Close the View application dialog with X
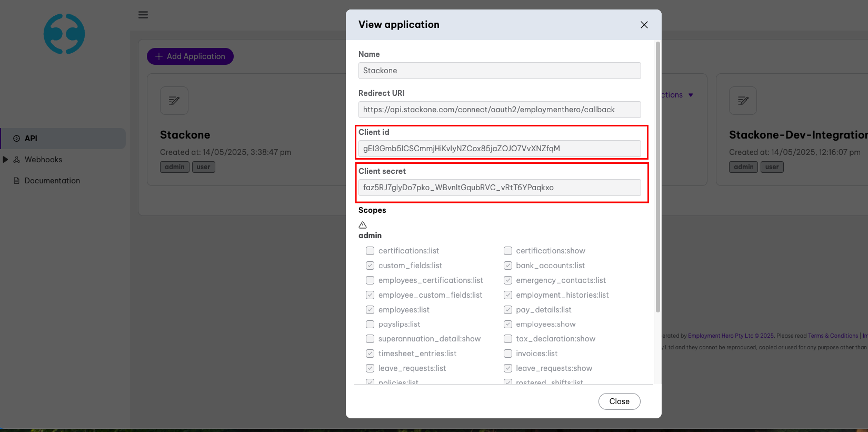This screenshot has width=868, height=432. 644,25
